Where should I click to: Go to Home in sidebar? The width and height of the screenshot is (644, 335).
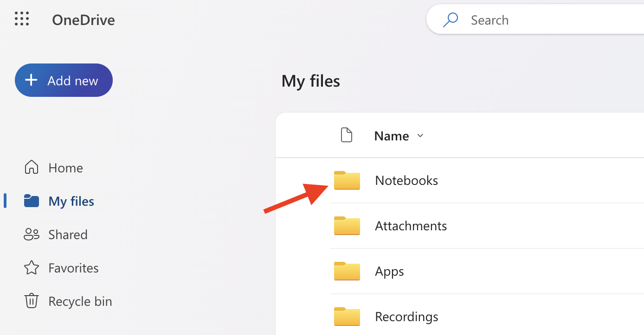click(x=53, y=168)
